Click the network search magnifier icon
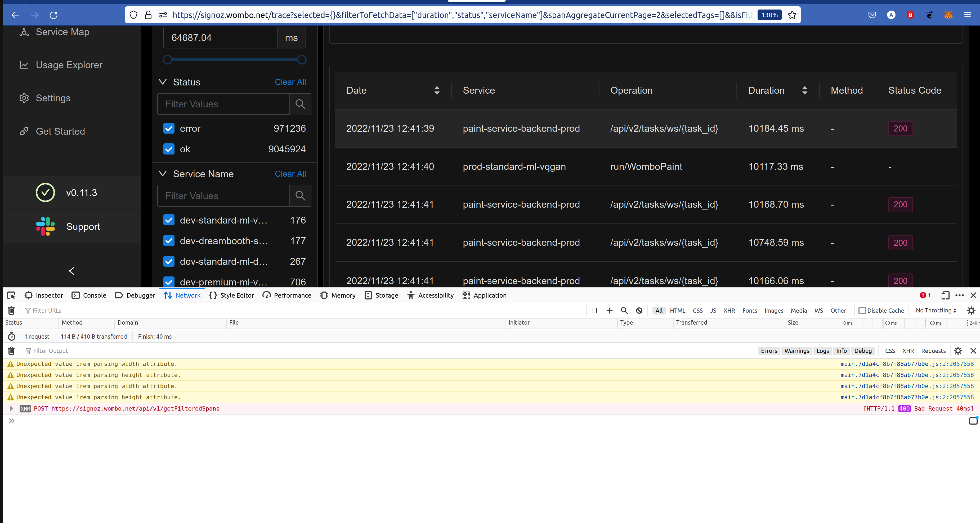 624,311
